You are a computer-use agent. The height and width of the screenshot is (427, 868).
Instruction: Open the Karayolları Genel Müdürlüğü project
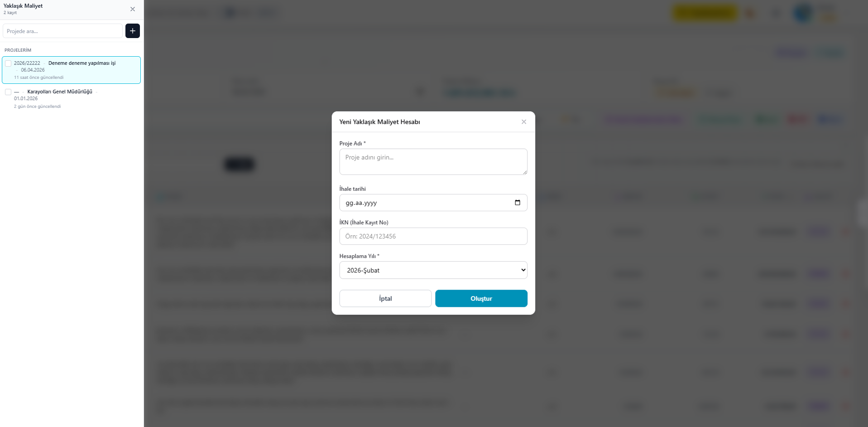(59, 92)
